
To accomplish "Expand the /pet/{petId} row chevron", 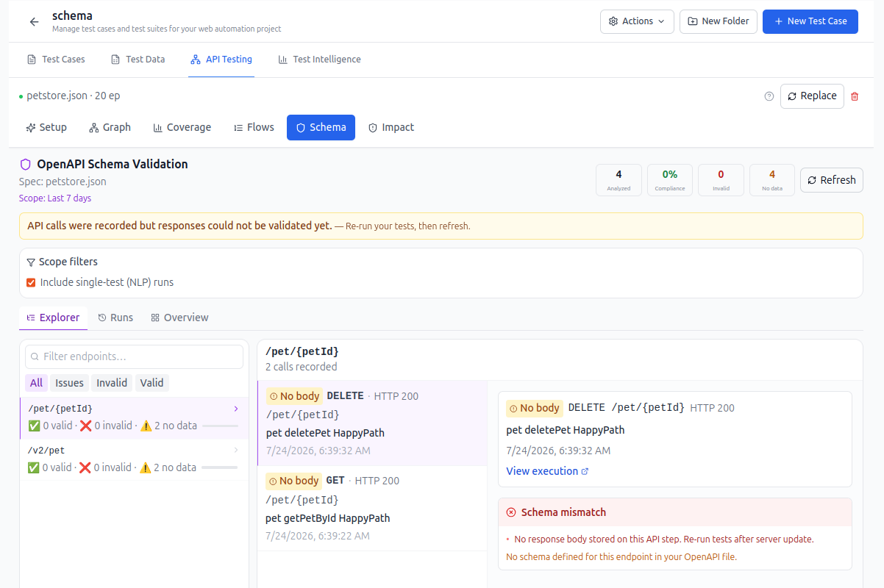I will pyautogui.click(x=235, y=409).
